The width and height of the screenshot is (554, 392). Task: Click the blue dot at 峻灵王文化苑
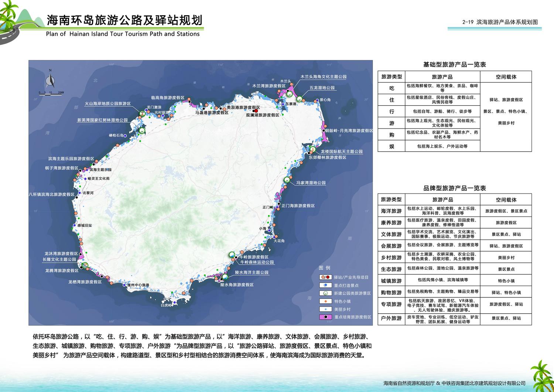[85, 179]
